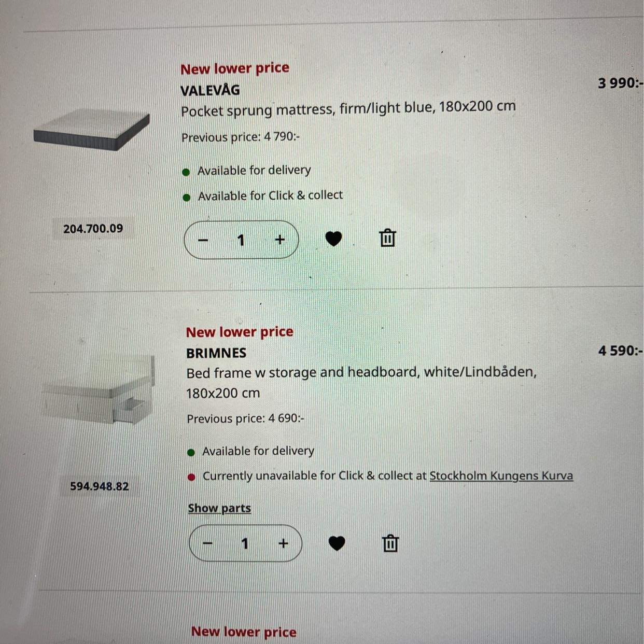The height and width of the screenshot is (644, 644).
Task: Open Pocket sprung mattress description text
Action: click(348, 109)
